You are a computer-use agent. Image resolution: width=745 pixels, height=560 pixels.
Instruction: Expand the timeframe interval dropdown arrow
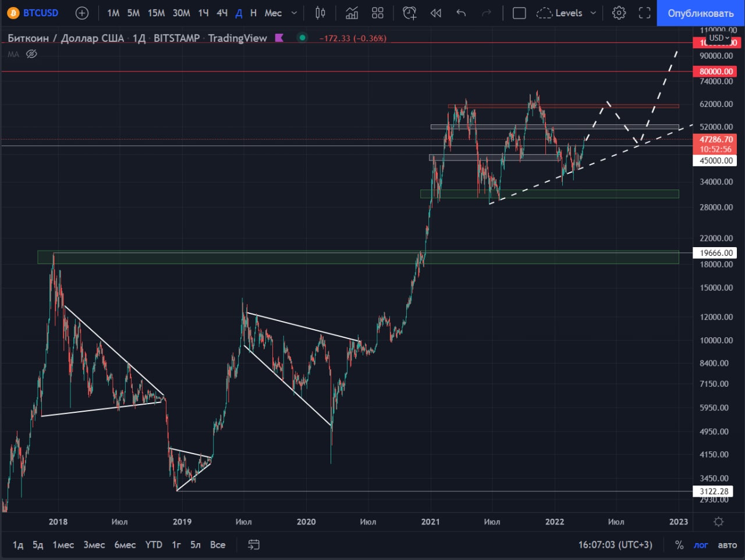pyautogui.click(x=294, y=13)
